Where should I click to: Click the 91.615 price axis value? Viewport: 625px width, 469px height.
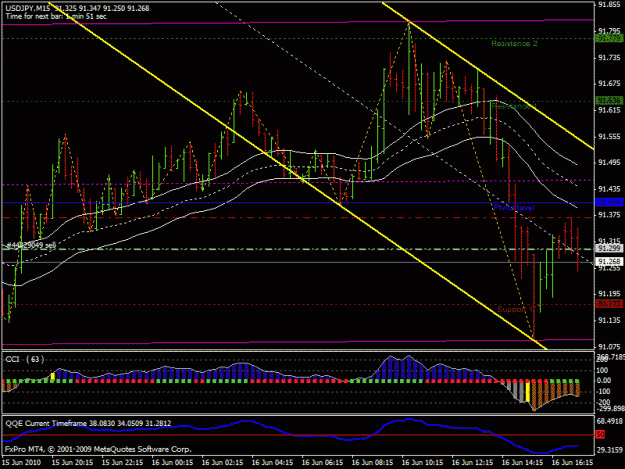pos(609,110)
